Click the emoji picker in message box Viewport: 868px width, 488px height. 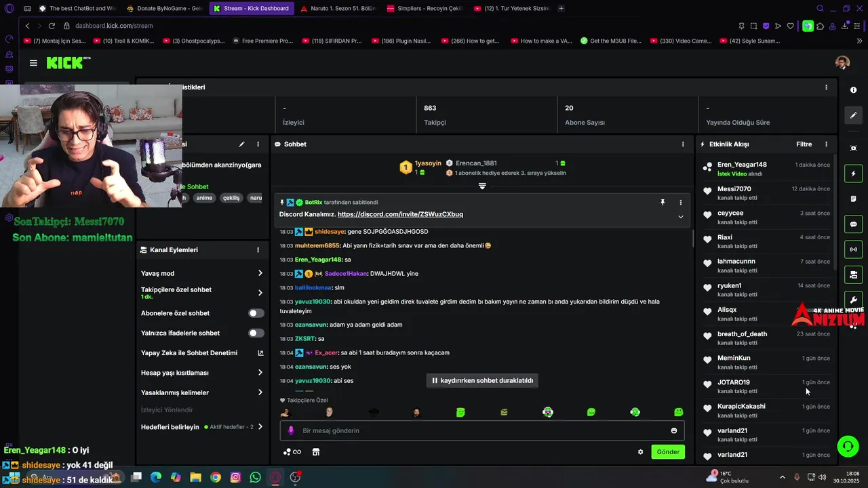673,430
